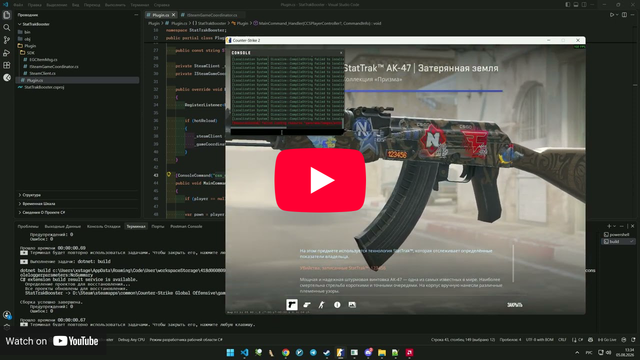The width and height of the screenshot is (640, 360).
Task: Select Plugin.cs in explorer tree
Action: 78,80
